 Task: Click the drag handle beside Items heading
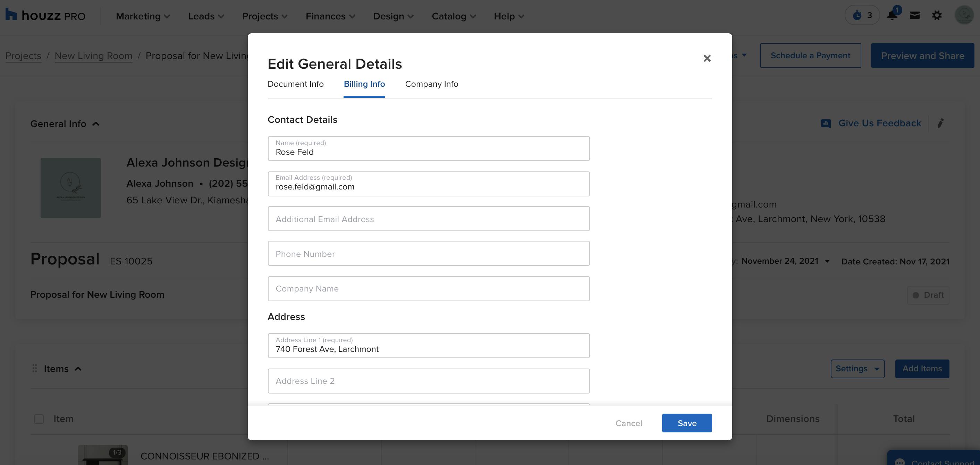34,368
